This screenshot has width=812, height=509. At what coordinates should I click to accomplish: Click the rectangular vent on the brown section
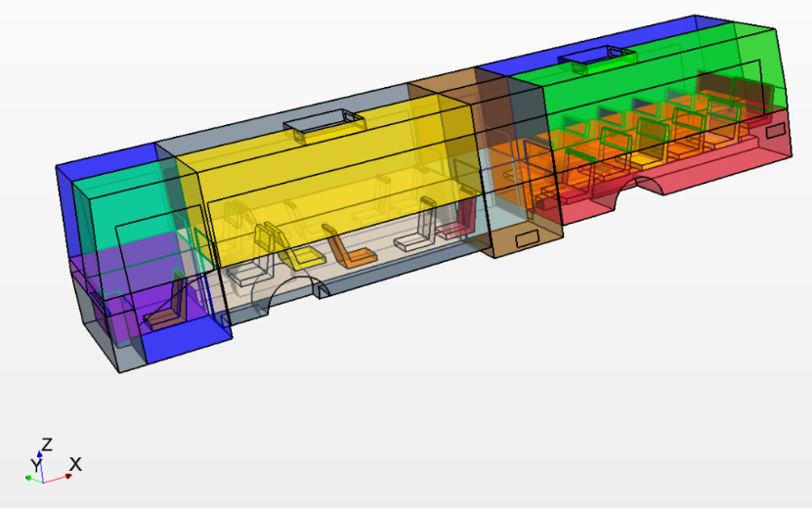click(529, 236)
